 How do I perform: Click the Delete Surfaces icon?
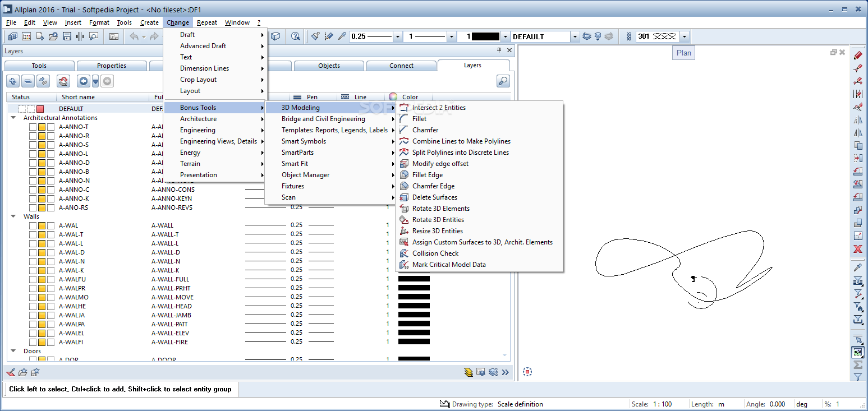click(x=403, y=197)
